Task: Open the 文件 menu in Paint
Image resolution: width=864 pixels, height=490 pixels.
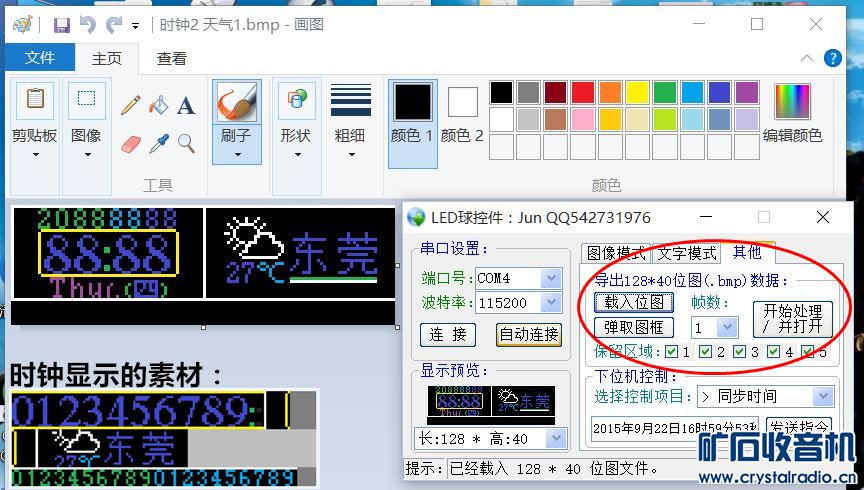Action: coord(40,58)
